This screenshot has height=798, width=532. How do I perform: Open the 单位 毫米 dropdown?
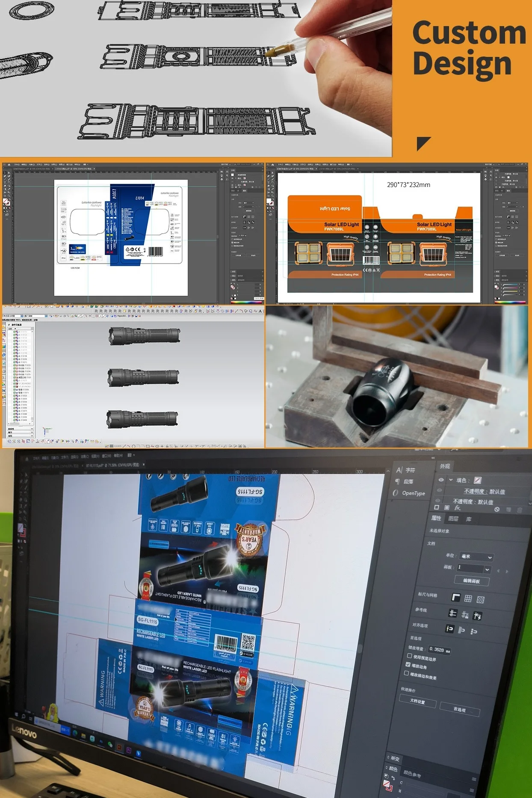click(476, 557)
